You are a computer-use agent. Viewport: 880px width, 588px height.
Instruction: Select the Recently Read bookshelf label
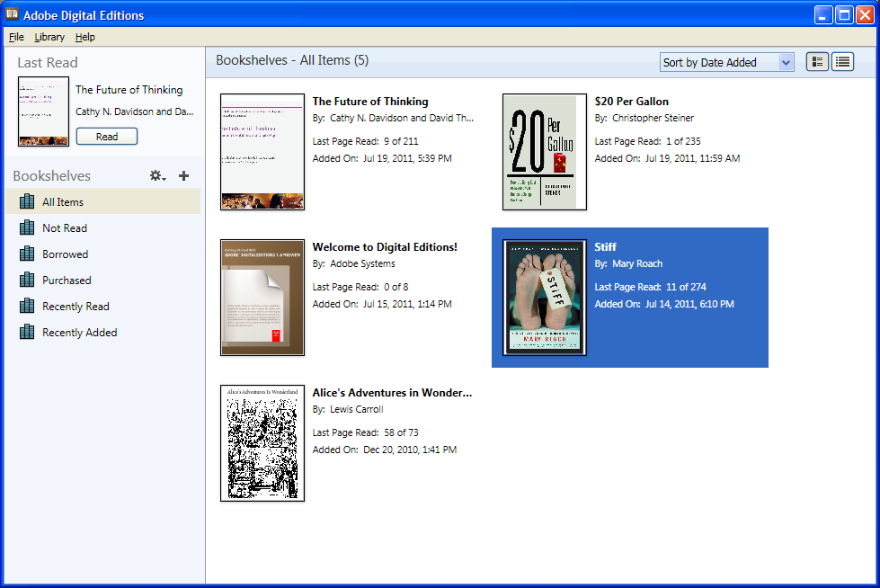pyautogui.click(x=76, y=307)
